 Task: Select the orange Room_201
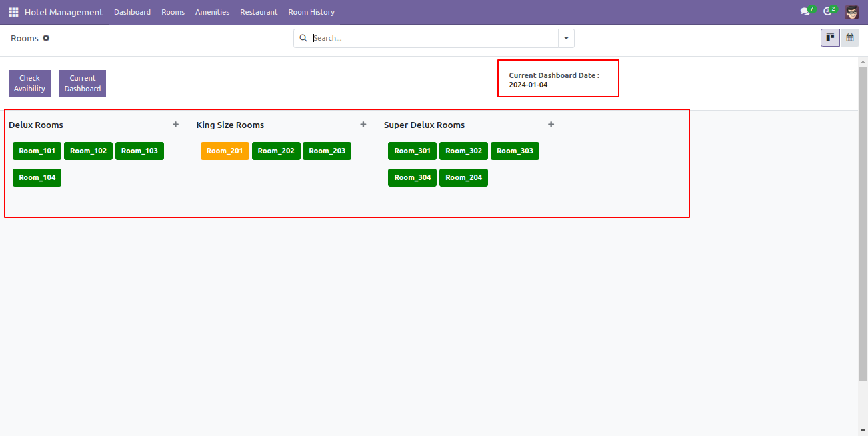225,151
